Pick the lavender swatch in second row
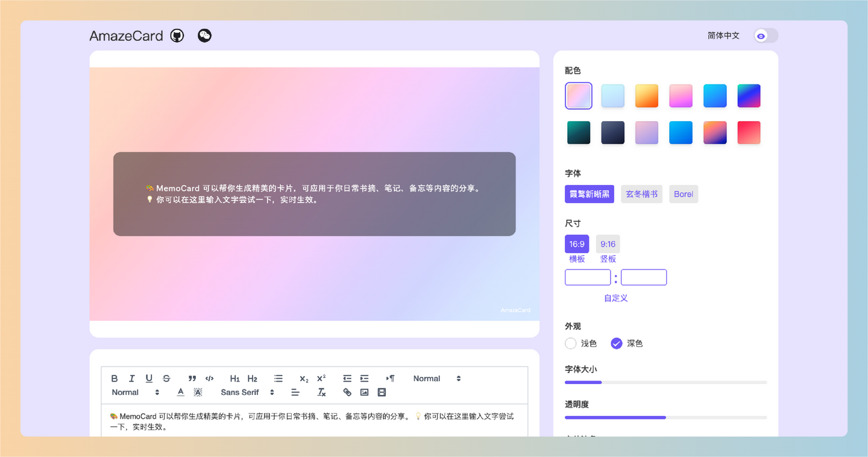Screen dimensions: 868x457 tap(647, 133)
